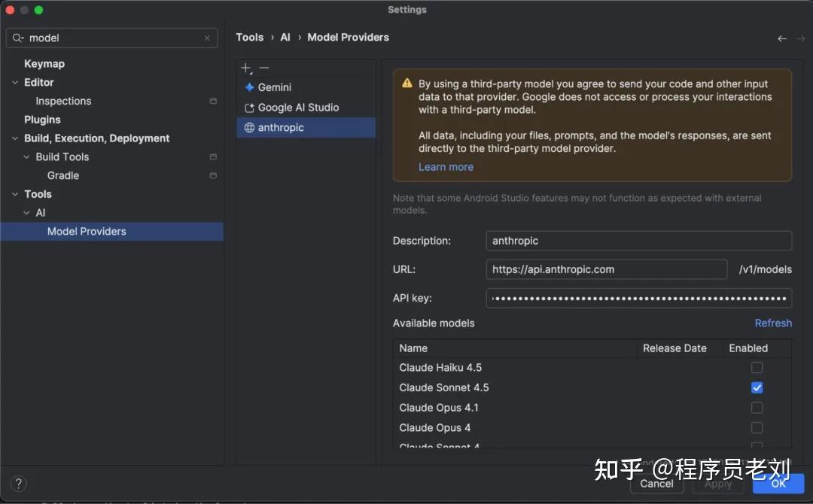
Task: Click project-level icon beside Gradle
Action: pyautogui.click(x=213, y=175)
